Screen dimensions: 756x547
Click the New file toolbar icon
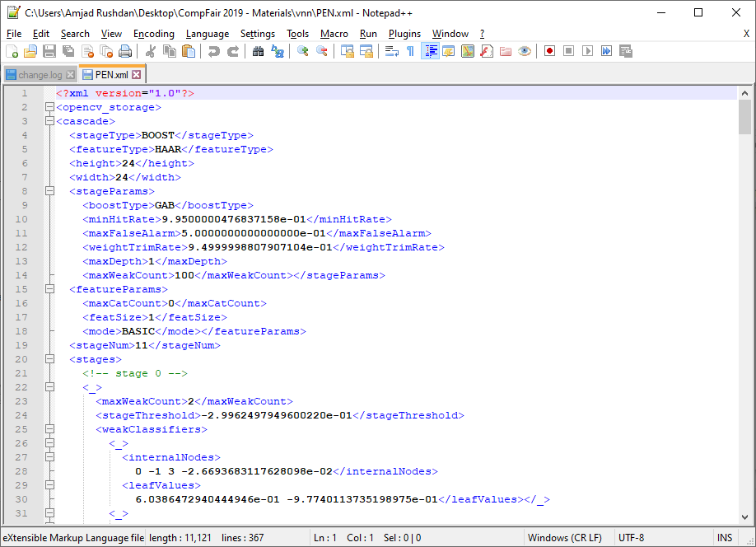[12, 51]
